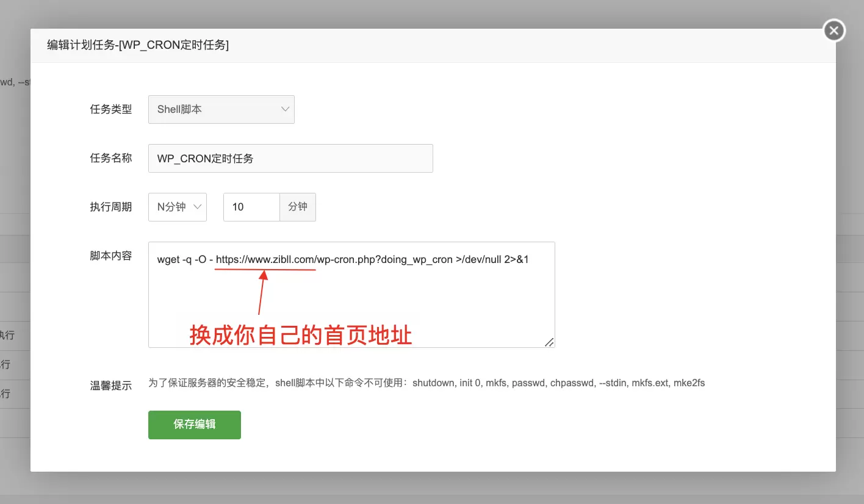Image resolution: width=864 pixels, height=504 pixels.
Task: Click the 保存编辑 button
Action: coord(195,425)
